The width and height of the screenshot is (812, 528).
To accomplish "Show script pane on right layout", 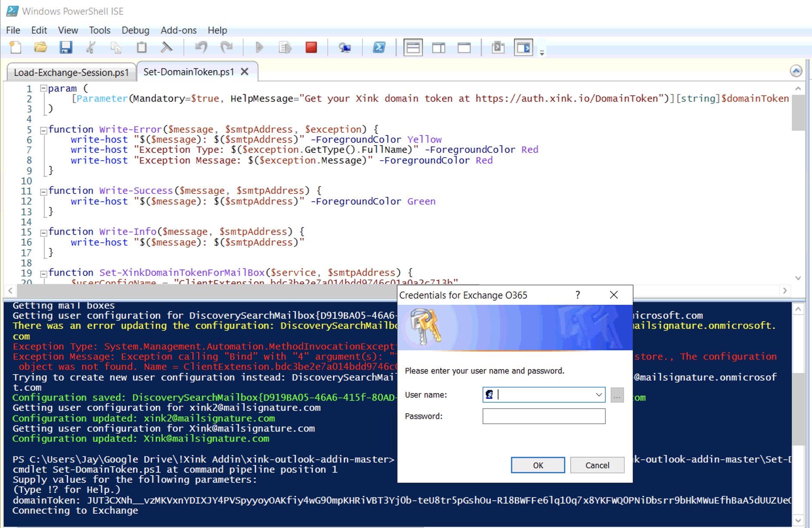I will [x=438, y=47].
